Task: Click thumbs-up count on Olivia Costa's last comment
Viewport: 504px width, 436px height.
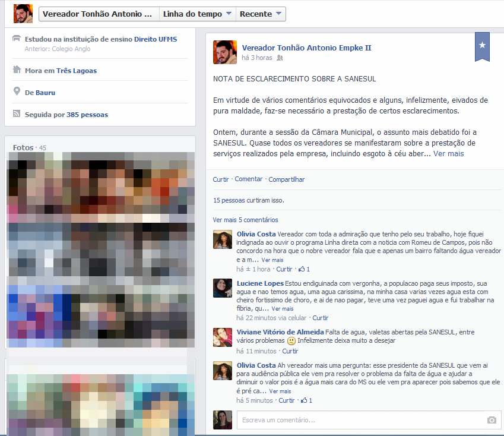Action: (306, 400)
